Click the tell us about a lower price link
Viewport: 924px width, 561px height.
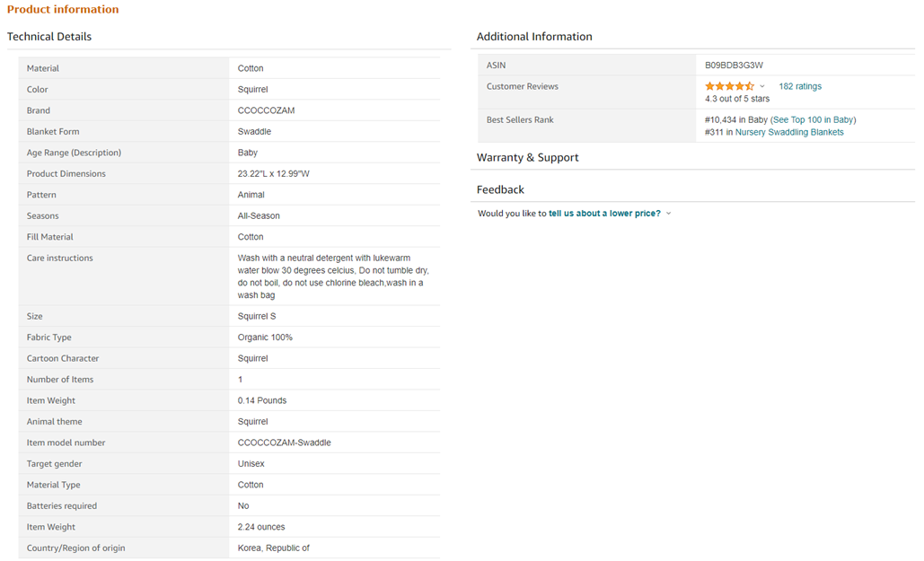604,214
